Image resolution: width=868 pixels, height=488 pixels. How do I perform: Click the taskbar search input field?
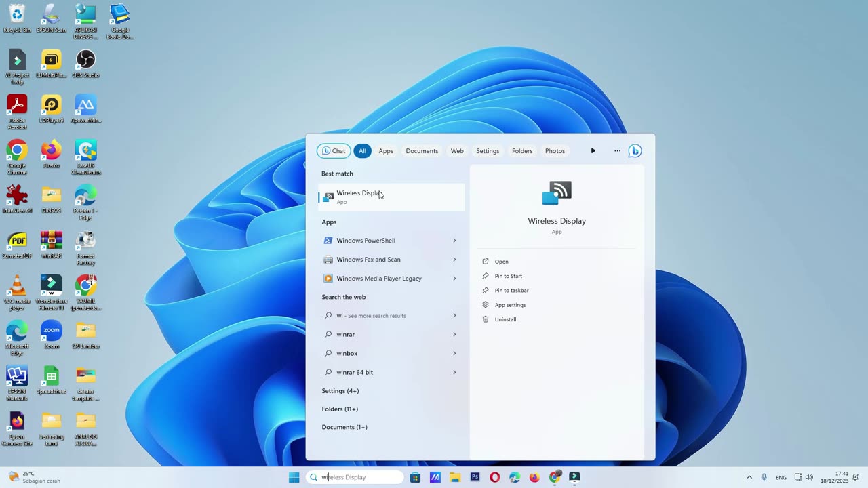355,477
